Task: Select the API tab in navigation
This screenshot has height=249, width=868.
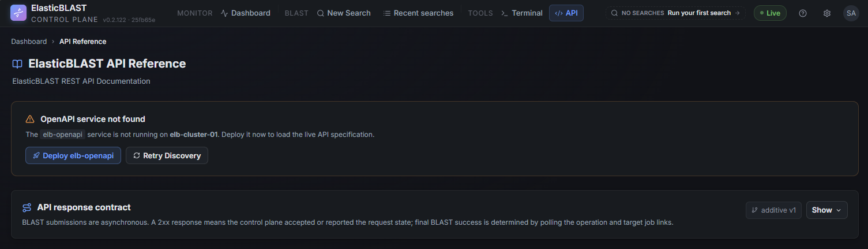Action: pos(566,13)
